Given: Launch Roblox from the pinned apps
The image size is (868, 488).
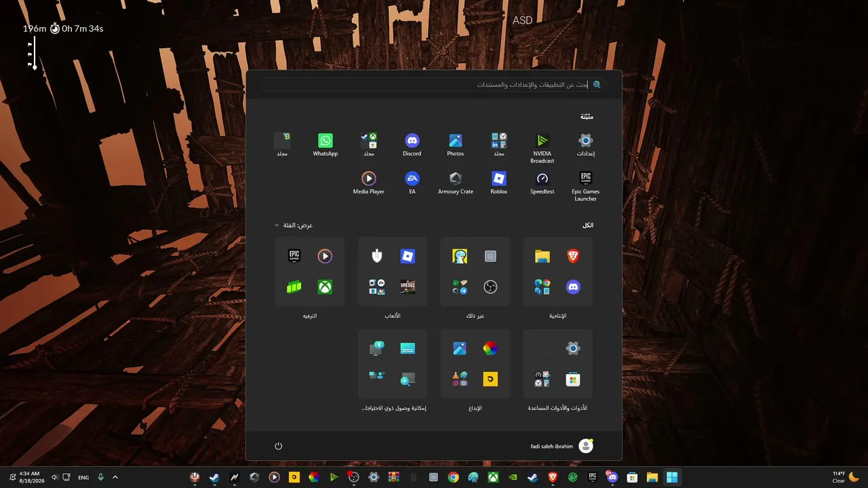Looking at the screenshot, I should pyautogui.click(x=499, y=183).
